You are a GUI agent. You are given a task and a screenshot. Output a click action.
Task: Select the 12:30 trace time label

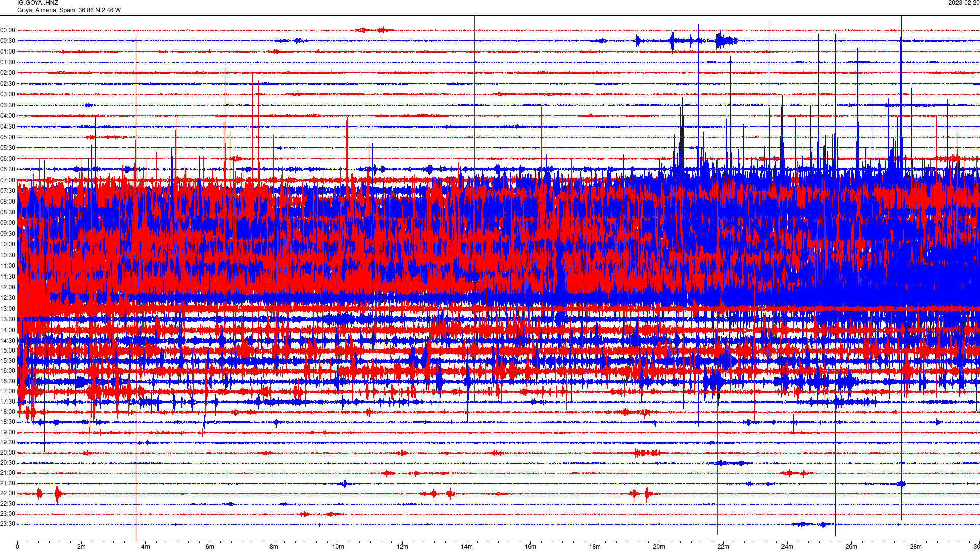click(x=8, y=298)
